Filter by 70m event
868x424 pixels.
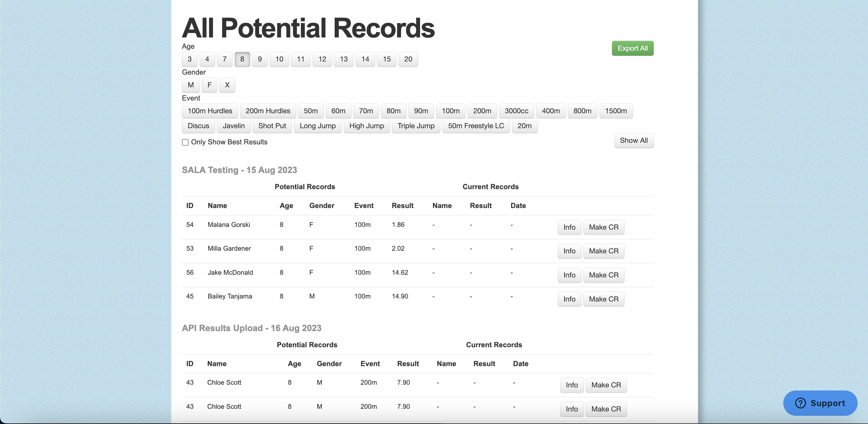click(x=366, y=111)
